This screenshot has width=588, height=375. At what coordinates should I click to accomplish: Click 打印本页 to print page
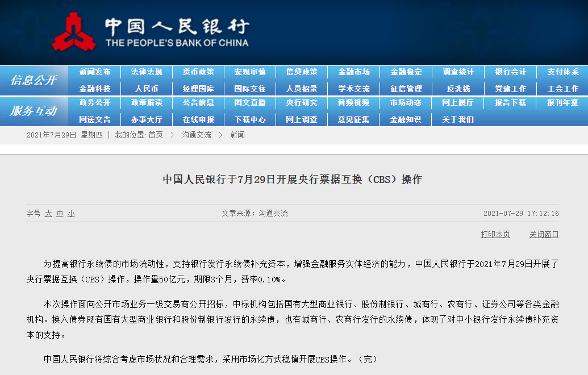point(495,234)
